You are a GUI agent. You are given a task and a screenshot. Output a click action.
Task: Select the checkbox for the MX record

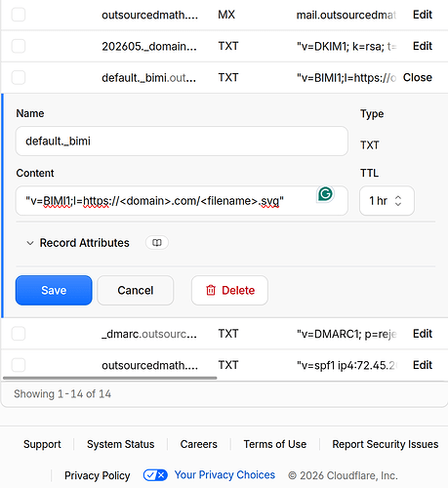[19, 15]
